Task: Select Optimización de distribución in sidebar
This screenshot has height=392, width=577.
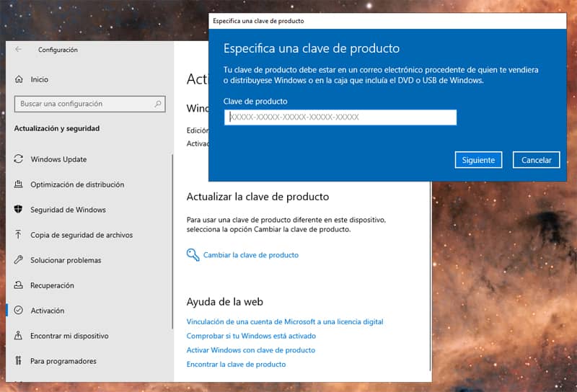Action: [77, 184]
